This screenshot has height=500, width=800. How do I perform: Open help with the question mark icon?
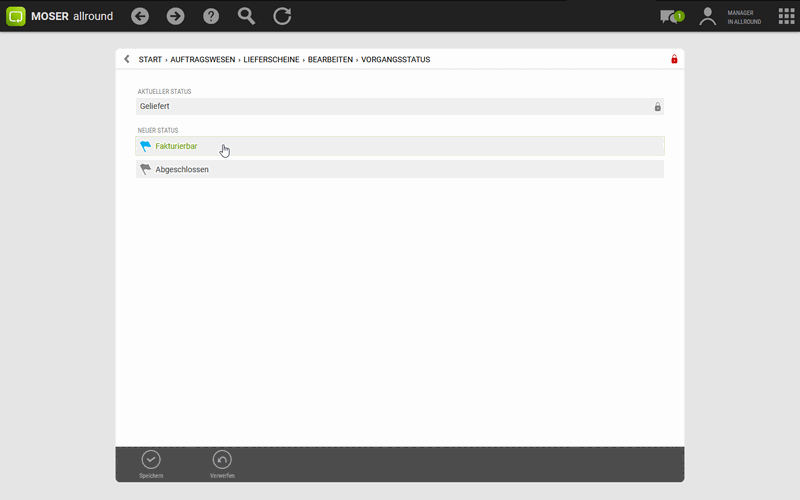click(x=211, y=16)
